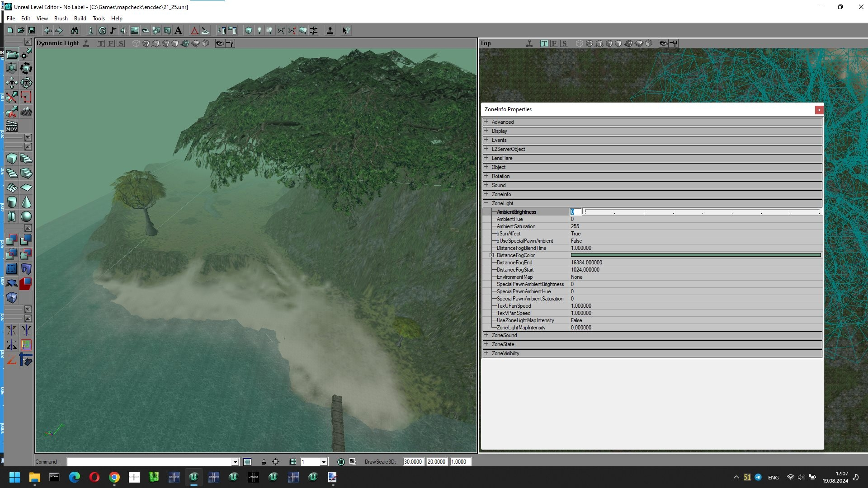Viewport: 868px width, 488px height.
Task: Open the File menu
Action: pyautogui.click(x=11, y=19)
